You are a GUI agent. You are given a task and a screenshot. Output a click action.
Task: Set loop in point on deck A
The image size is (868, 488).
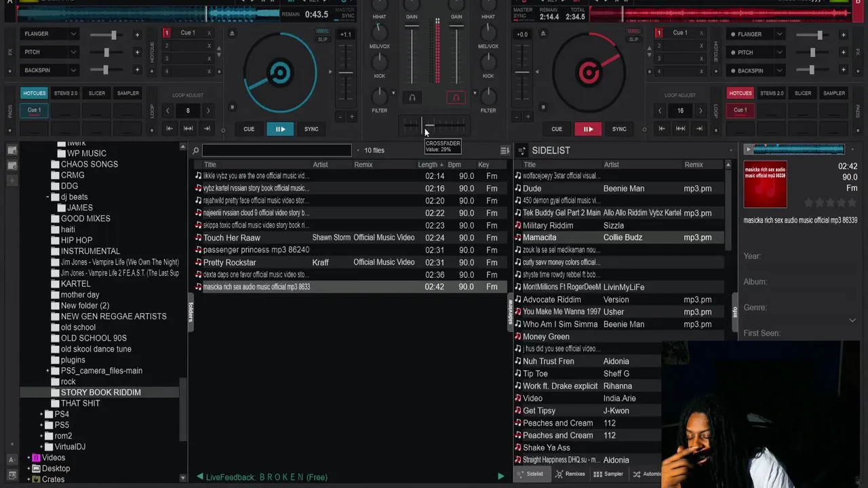coord(170,129)
